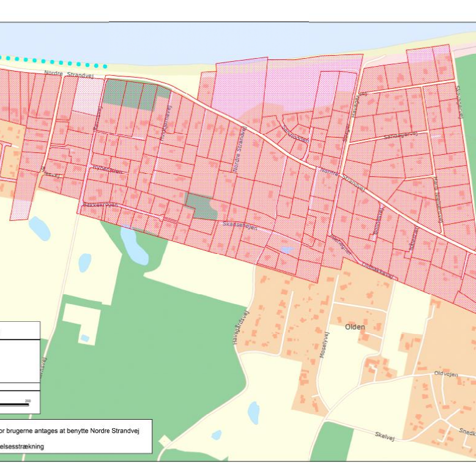Click the blue pond near the bottom center
Viewport: 476px width, 476px height.
(253, 413)
